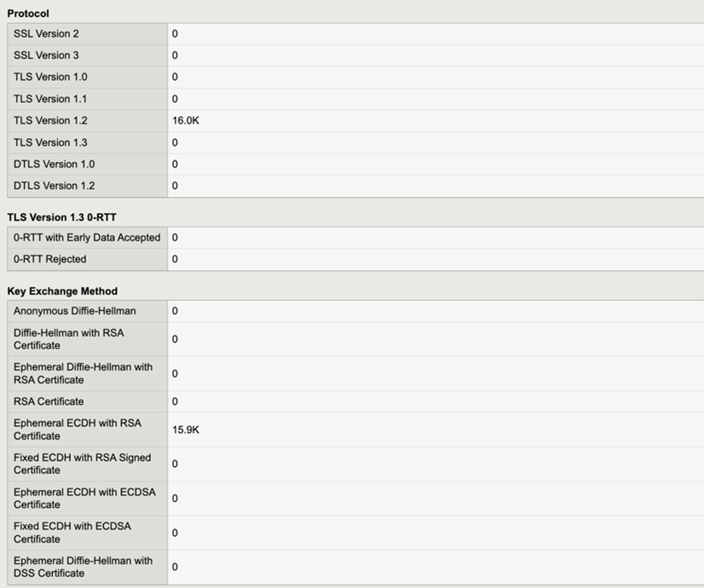Select the TLS Version 1.3 row label
This screenshot has width=704, height=588.
point(50,142)
